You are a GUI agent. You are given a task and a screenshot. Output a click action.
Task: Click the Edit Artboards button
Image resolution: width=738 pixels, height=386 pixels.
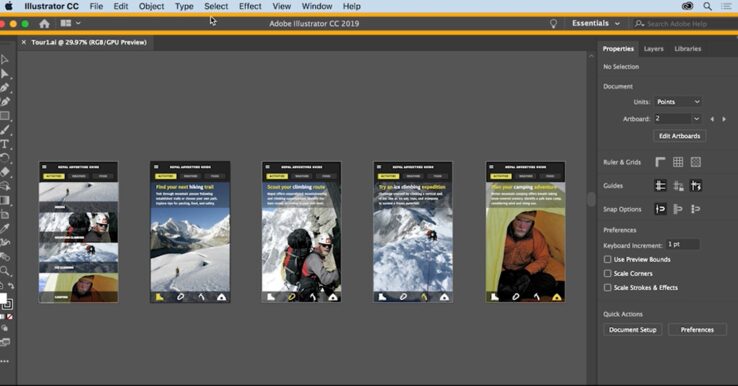tap(679, 136)
